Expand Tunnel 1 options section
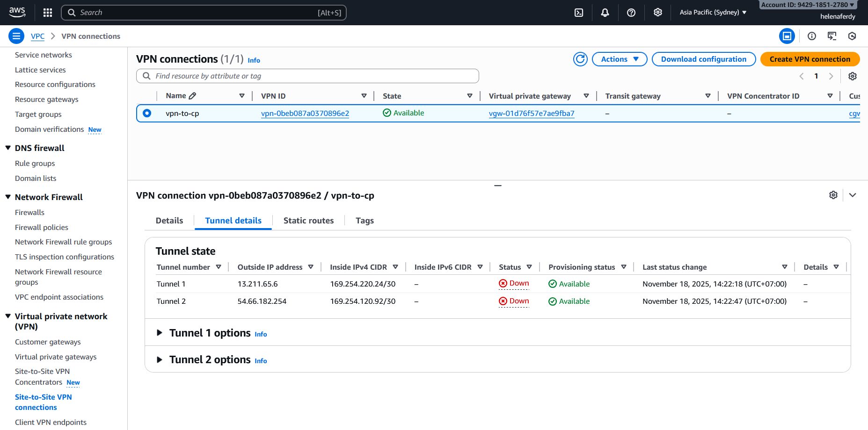 [x=160, y=333]
